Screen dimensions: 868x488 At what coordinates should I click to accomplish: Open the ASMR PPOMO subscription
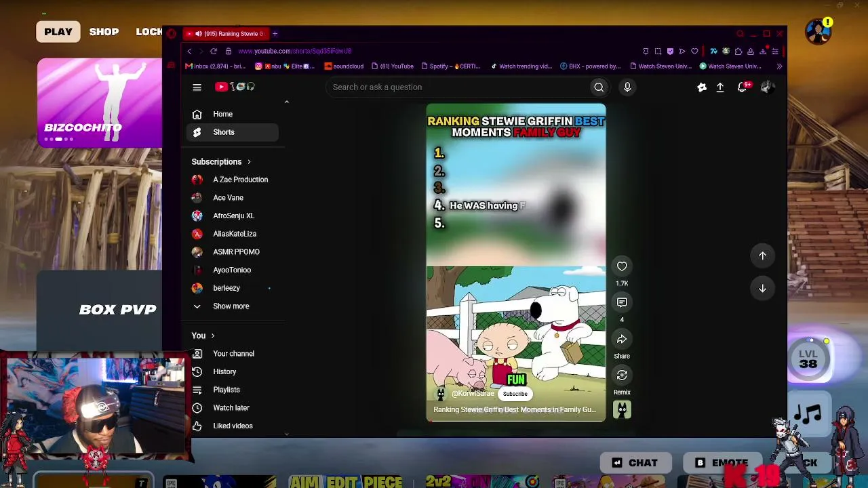coord(233,252)
